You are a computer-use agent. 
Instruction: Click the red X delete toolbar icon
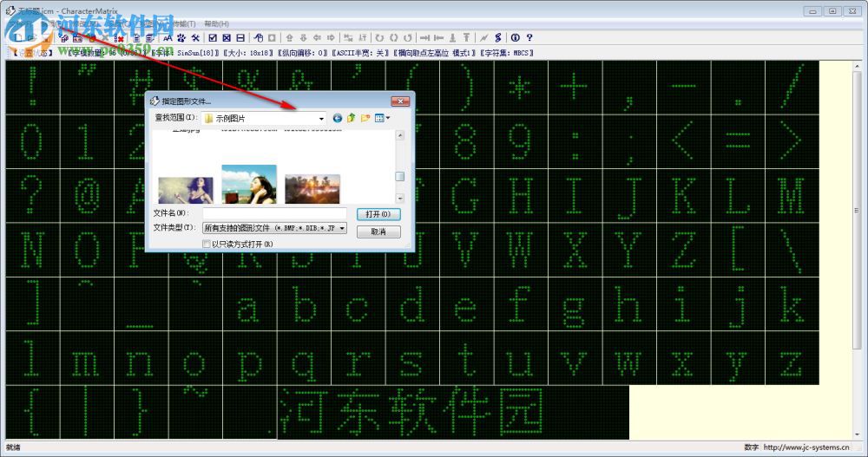119,37
